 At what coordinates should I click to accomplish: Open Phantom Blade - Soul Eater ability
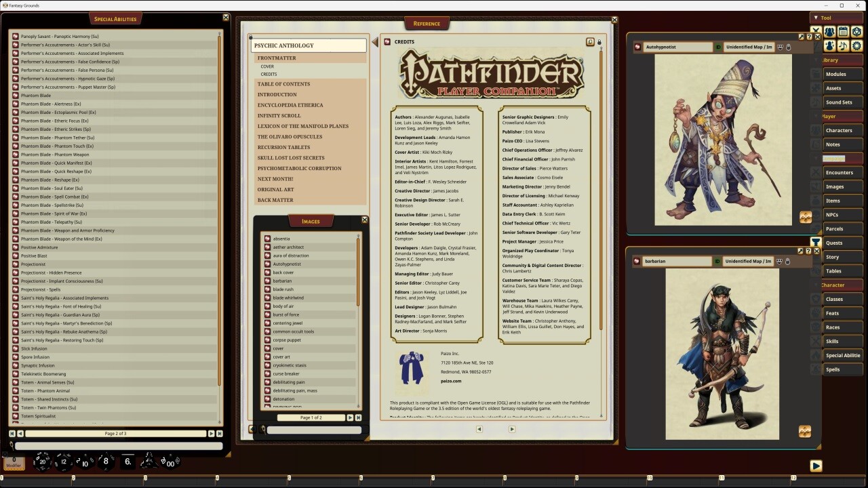pos(52,188)
